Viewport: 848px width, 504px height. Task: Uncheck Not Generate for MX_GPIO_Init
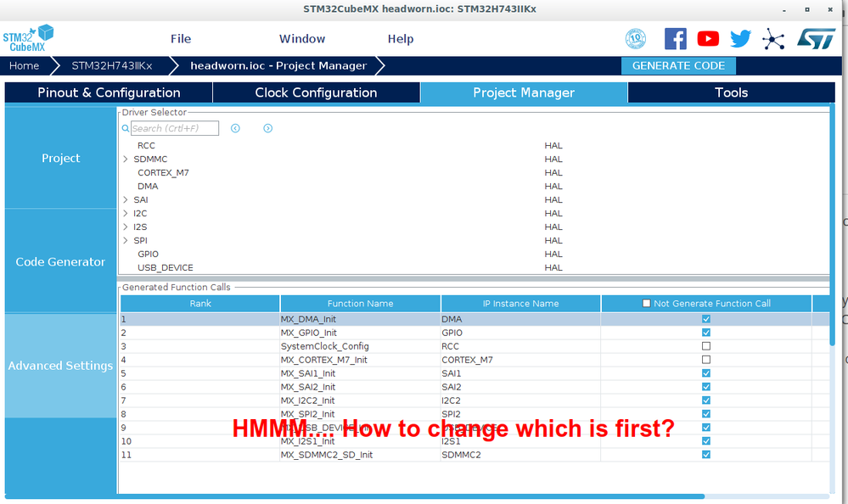706,333
